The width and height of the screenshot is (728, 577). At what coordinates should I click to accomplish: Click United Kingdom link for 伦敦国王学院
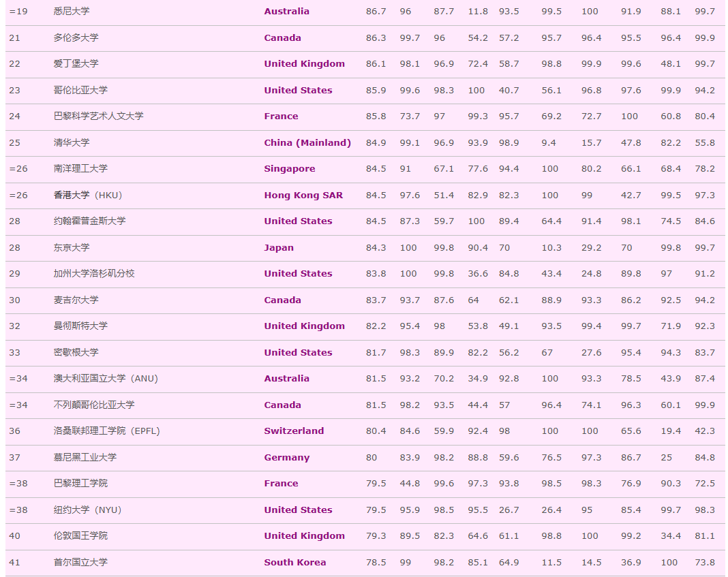[x=304, y=535]
